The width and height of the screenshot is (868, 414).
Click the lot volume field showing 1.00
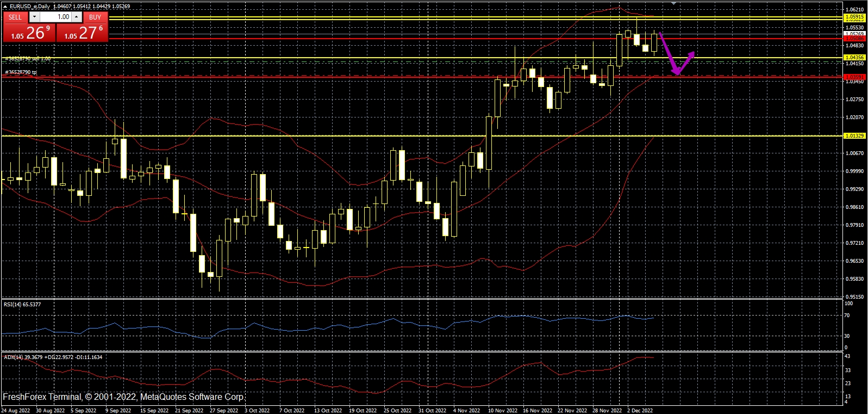point(56,17)
